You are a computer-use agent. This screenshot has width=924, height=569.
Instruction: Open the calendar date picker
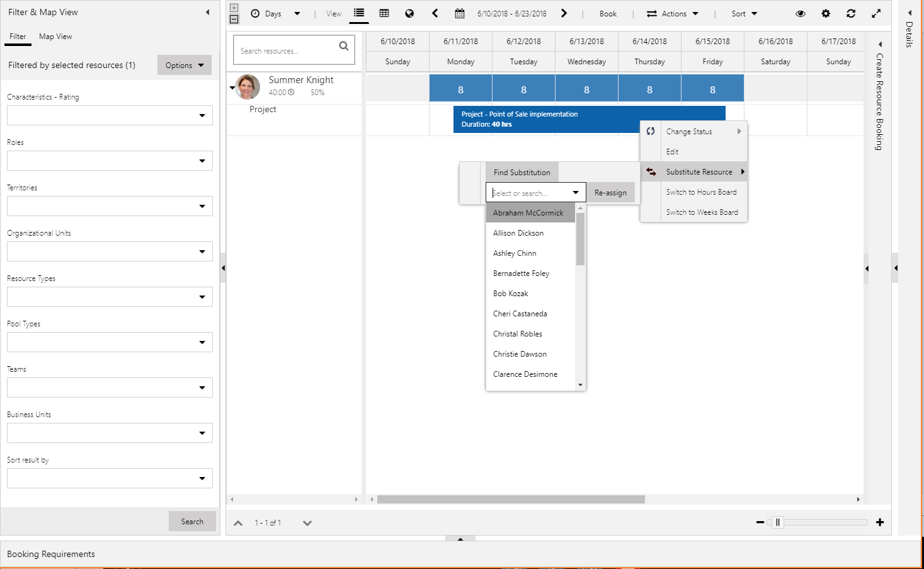tap(460, 13)
